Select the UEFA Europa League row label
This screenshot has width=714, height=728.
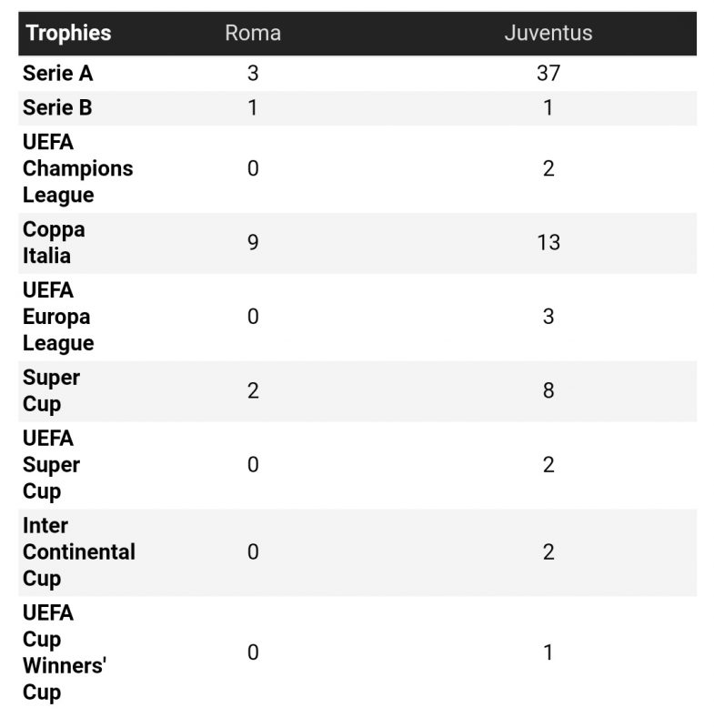[x=58, y=317]
